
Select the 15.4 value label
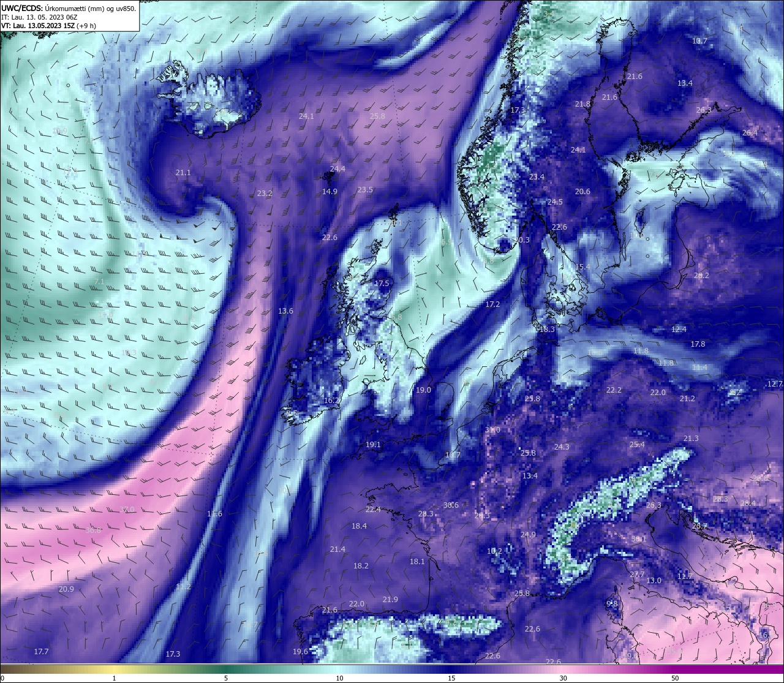[x=582, y=266]
